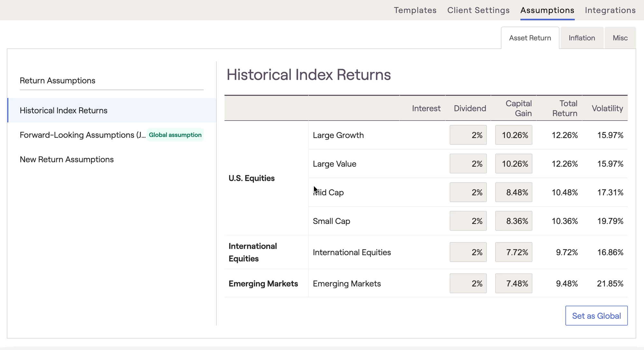Click Mid Cap dividend input
This screenshot has height=350, width=644.
pos(468,192)
